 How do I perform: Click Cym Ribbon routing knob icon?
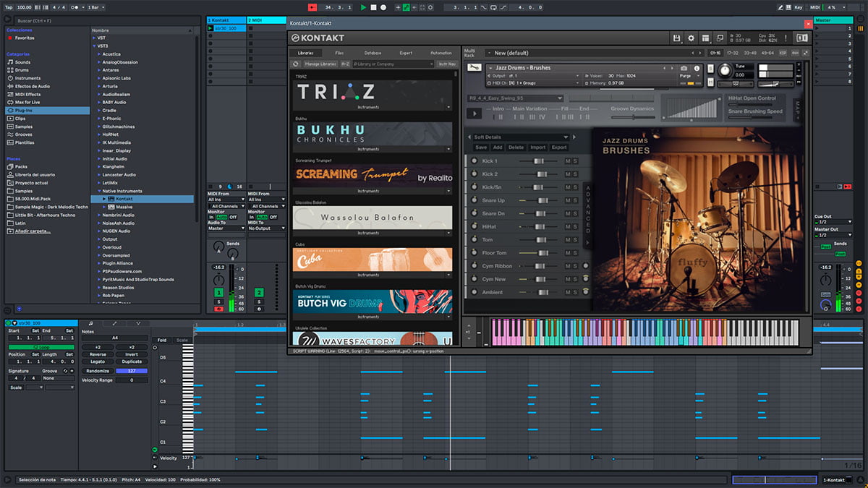585,266
